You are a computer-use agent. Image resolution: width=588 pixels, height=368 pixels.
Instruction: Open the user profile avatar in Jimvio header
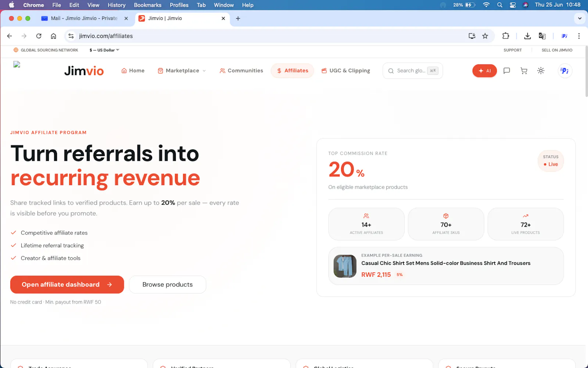point(565,71)
